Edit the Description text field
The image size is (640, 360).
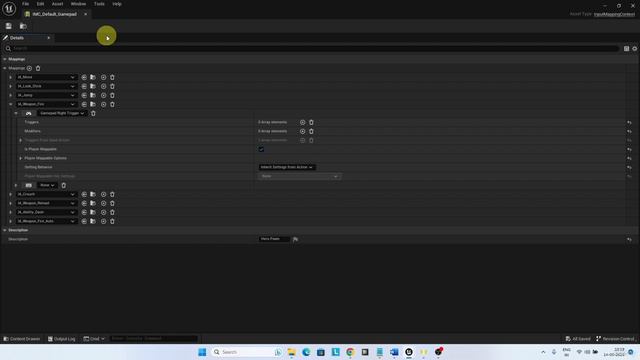pos(274,239)
